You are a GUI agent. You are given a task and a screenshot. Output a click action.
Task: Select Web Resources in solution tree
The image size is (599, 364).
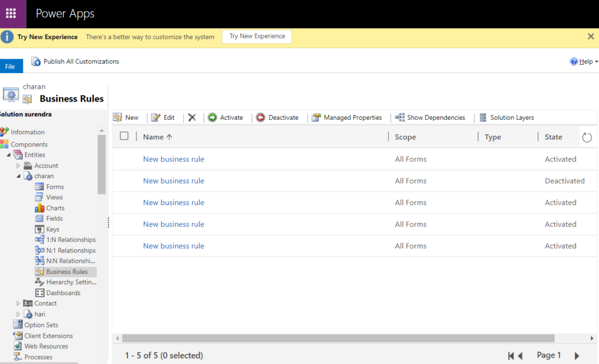[46, 346]
